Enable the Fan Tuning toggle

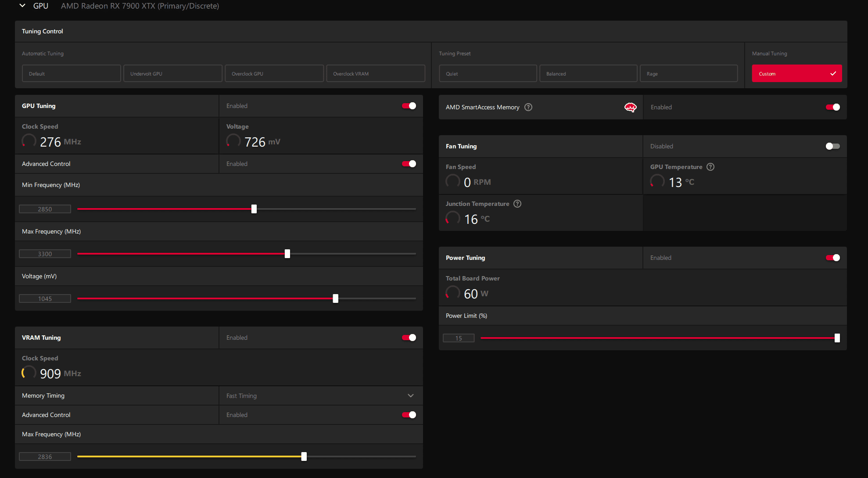832,146
